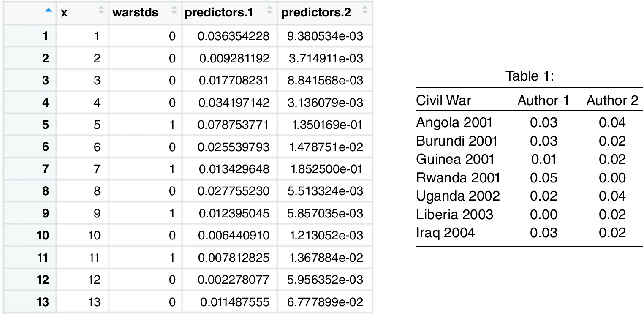Click Angola 2001 in Table 1
This screenshot has width=644, height=315.
454,122
